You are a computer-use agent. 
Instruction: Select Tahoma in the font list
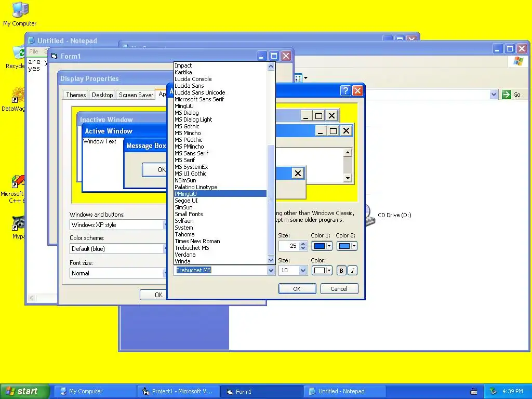point(220,234)
